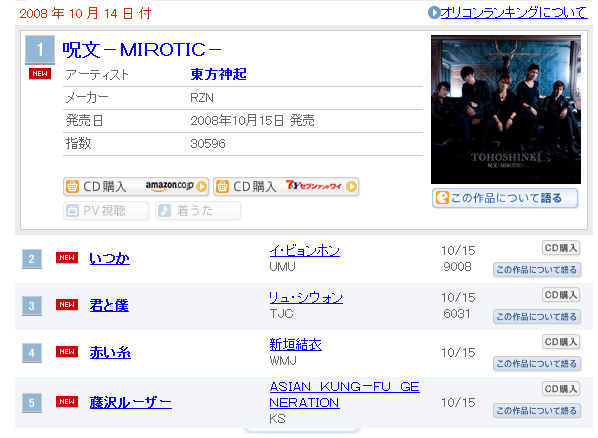Viewport: 598px width, 438px height.
Task: Click index value 9008
Action: click(457, 267)
